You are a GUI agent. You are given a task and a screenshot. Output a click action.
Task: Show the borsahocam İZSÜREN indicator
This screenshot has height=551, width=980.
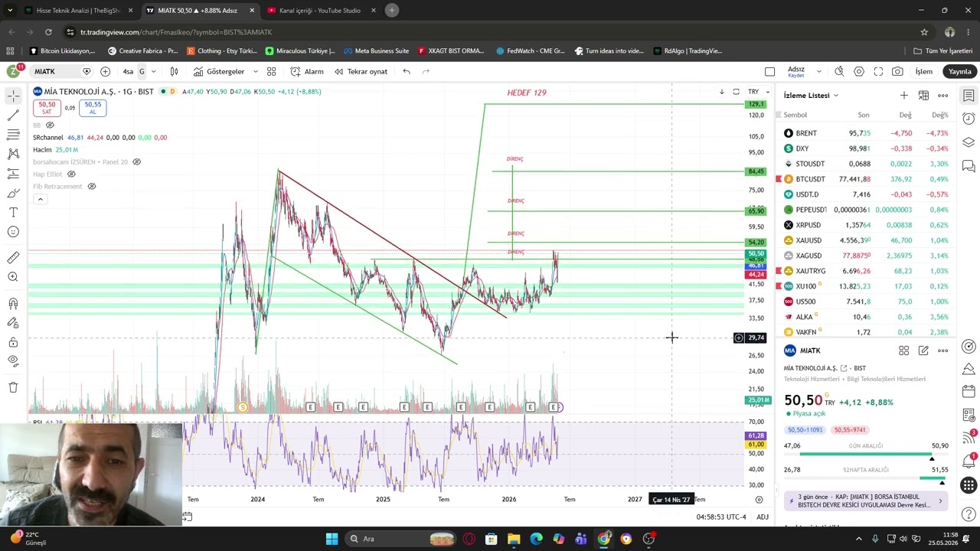click(136, 161)
